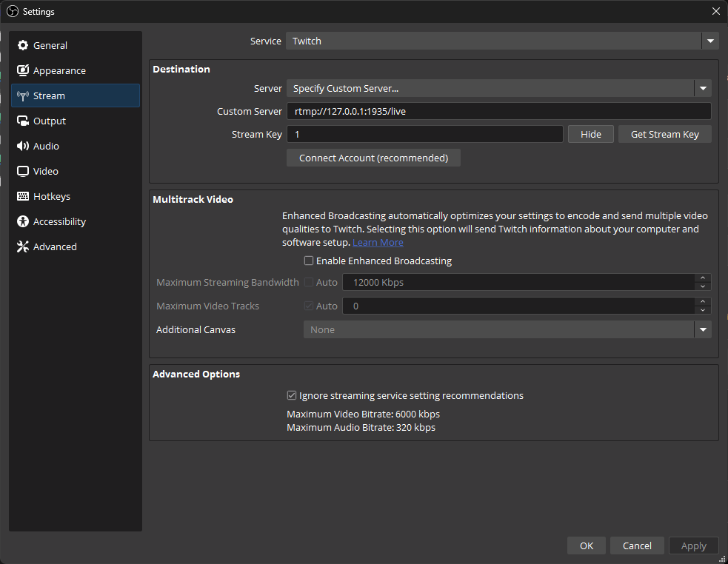Open the Service dropdown showing Twitch

coord(502,41)
